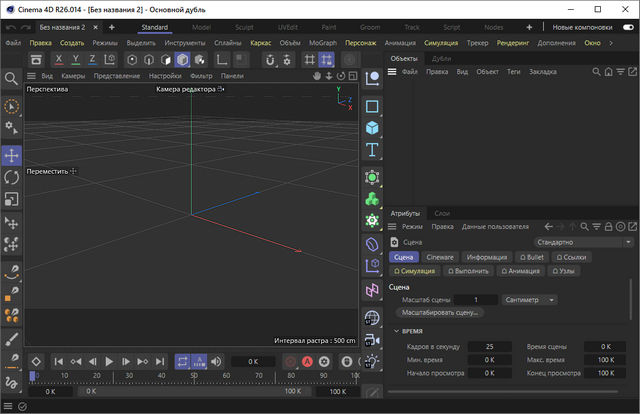Switch to the Слои tab
640x414 pixels.
pyautogui.click(x=442, y=213)
